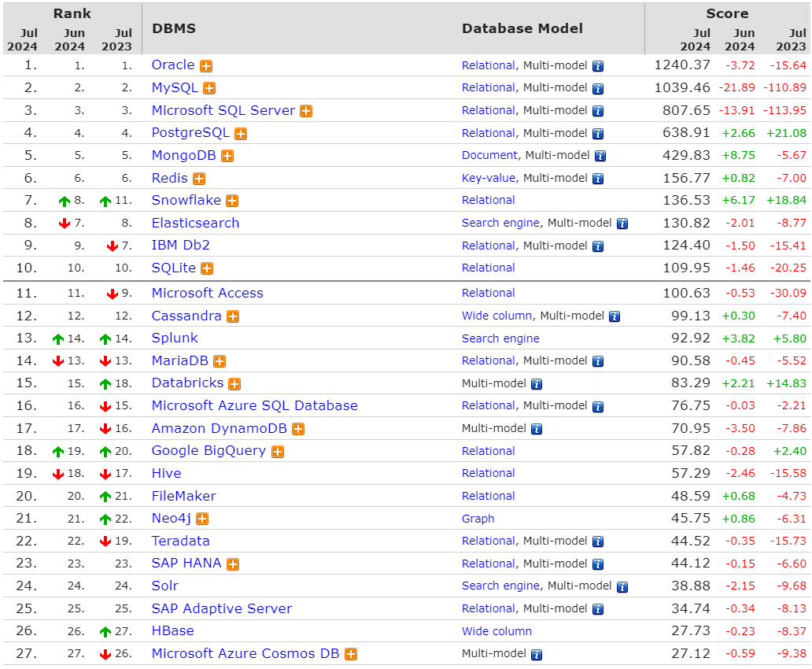This screenshot has height=669, width=812.
Task: Click the plus icon next to Google BigQuery
Action: [278, 452]
